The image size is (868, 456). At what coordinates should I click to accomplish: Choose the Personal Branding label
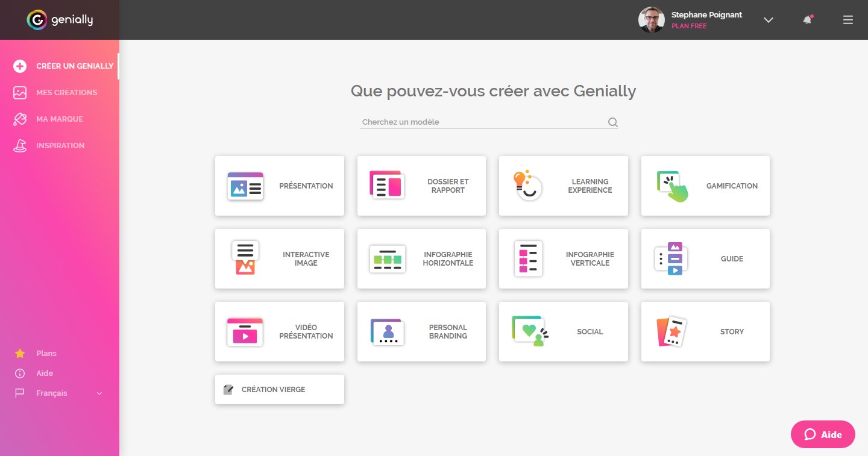coord(448,332)
